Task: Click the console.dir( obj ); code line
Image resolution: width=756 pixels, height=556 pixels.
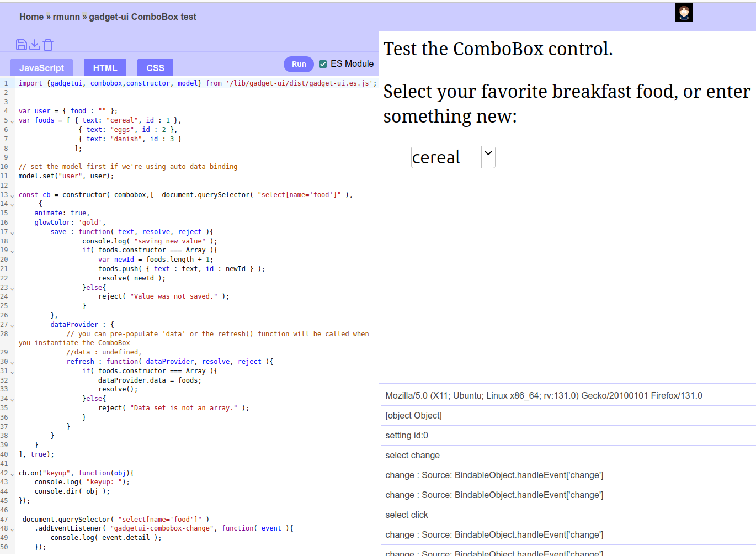Action: click(x=72, y=491)
